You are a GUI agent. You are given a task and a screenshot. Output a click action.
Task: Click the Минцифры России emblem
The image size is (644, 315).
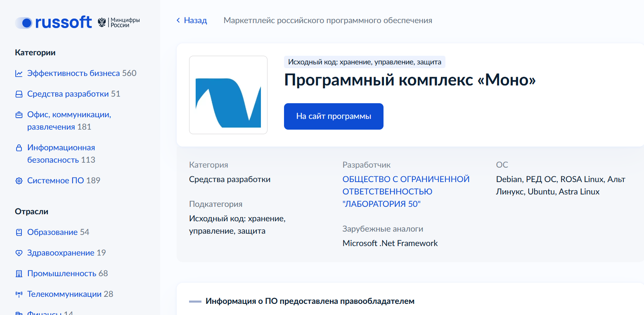click(x=119, y=22)
